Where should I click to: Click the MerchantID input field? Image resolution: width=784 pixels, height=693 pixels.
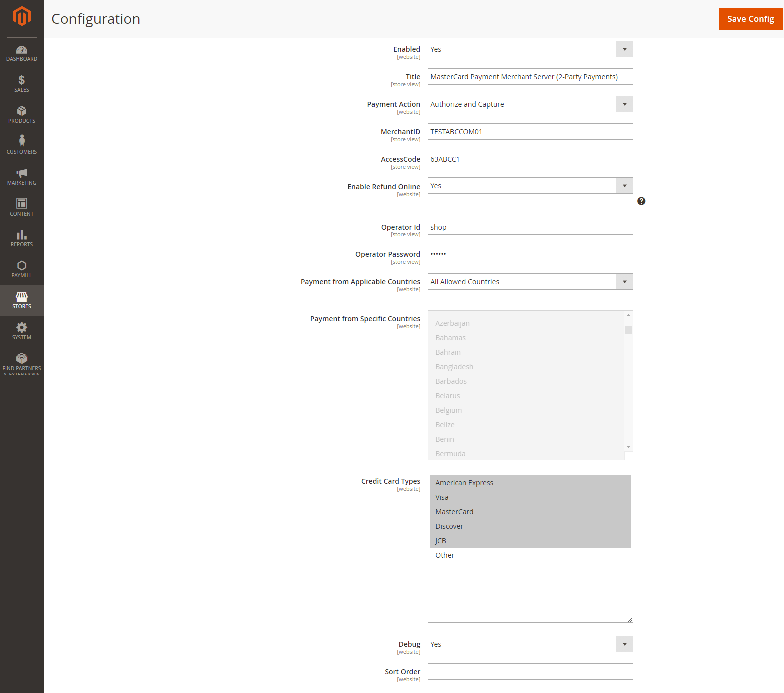tap(530, 132)
